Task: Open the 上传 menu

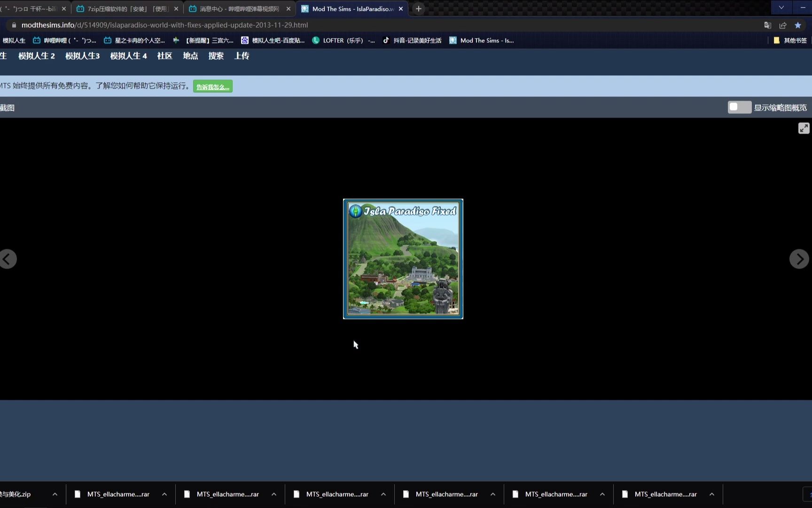Action: [242, 56]
